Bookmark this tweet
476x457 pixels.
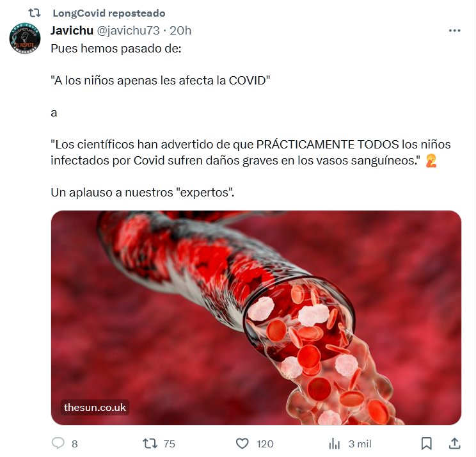click(x=427, y=444)
